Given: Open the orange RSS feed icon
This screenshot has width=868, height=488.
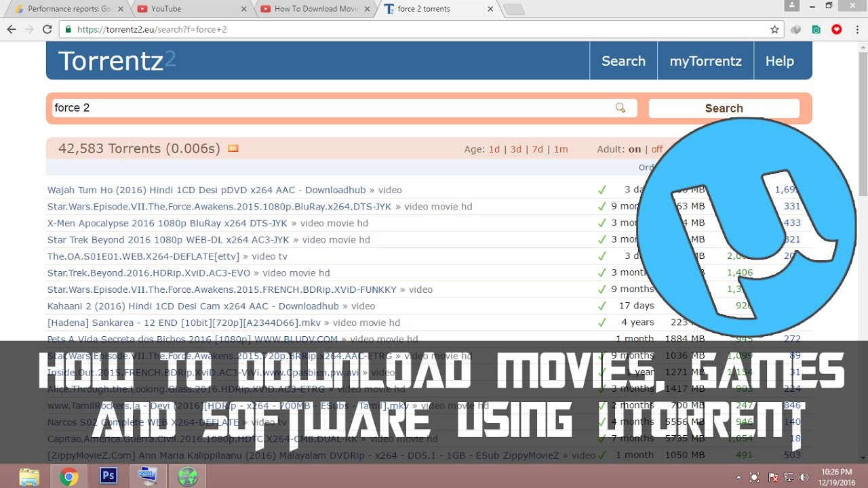Looking at the screenshot, I should pos(233,148).
